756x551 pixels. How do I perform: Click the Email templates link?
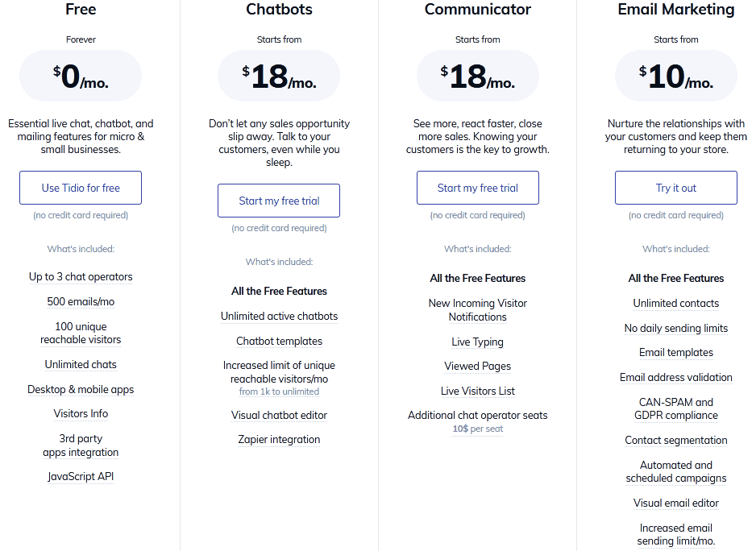pyautogui.click(x=675, y=352)
